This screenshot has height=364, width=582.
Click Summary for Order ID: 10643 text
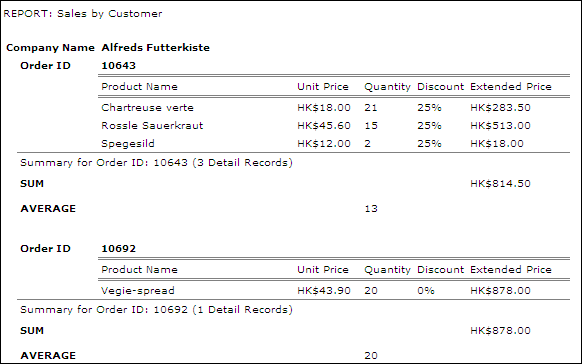(156, 163)
